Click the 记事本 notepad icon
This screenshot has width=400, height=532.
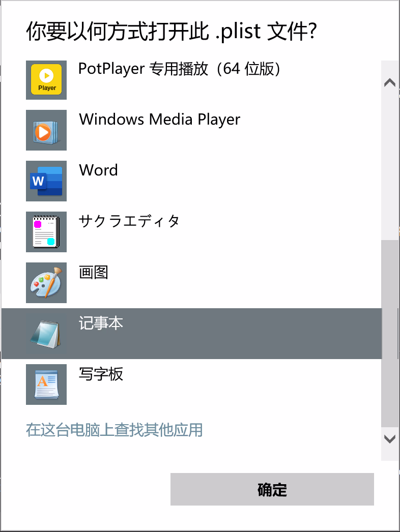tap(46, 334)
